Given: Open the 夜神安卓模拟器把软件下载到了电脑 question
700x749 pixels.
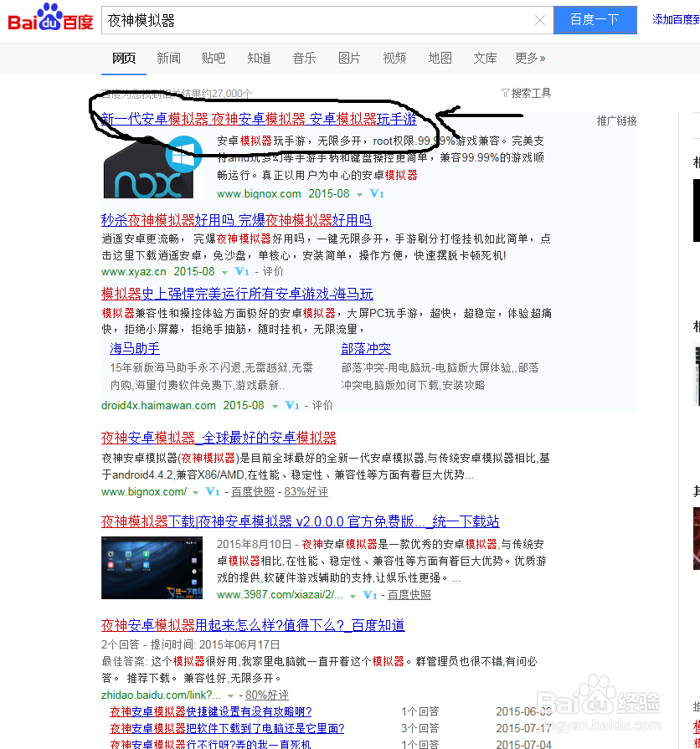Looking at the screenshot, I should (x=227, y=728).
